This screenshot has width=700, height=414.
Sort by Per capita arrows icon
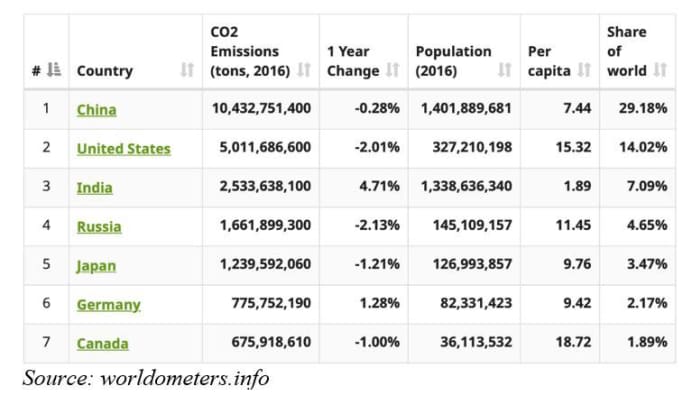tap(583, 71)
